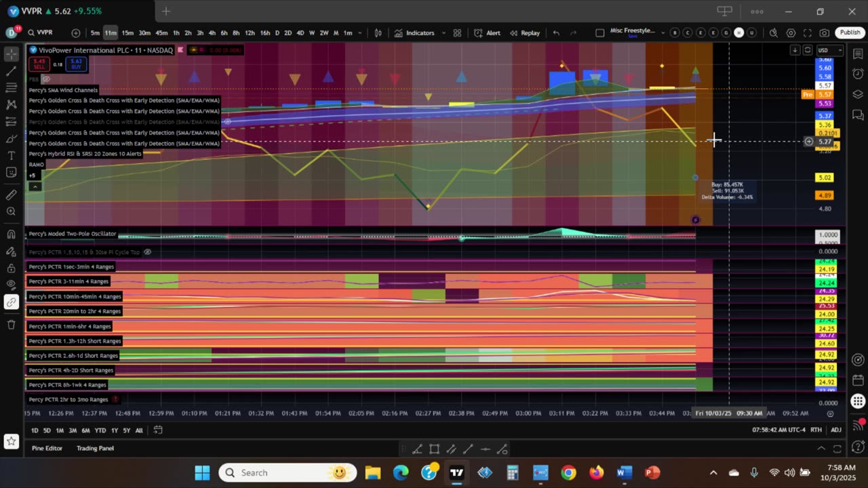Click the orange 4.89 price label
Screen dimensions: 868x488
pyautogui.click(x=825, y=195)
